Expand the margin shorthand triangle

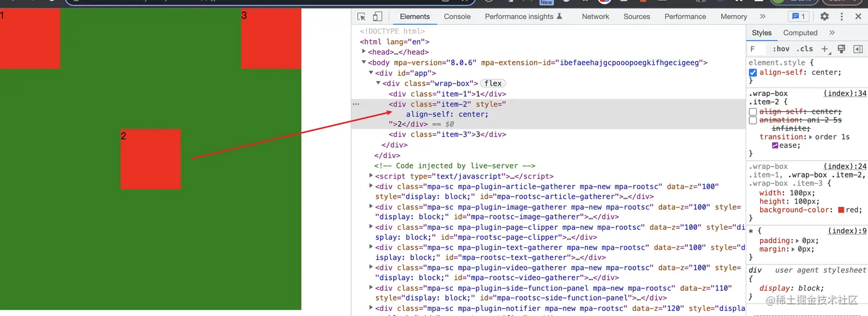tap(793, 249)
